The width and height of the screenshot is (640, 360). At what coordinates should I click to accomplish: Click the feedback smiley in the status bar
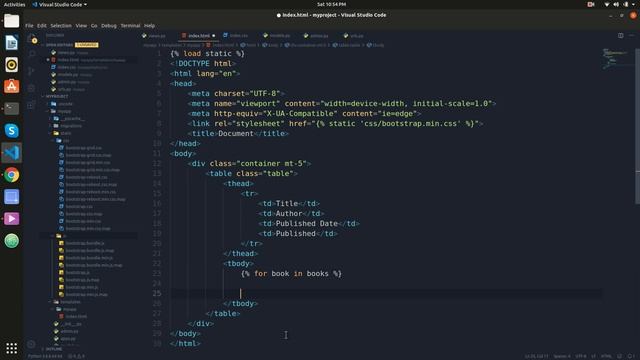[x=620, y=356]
